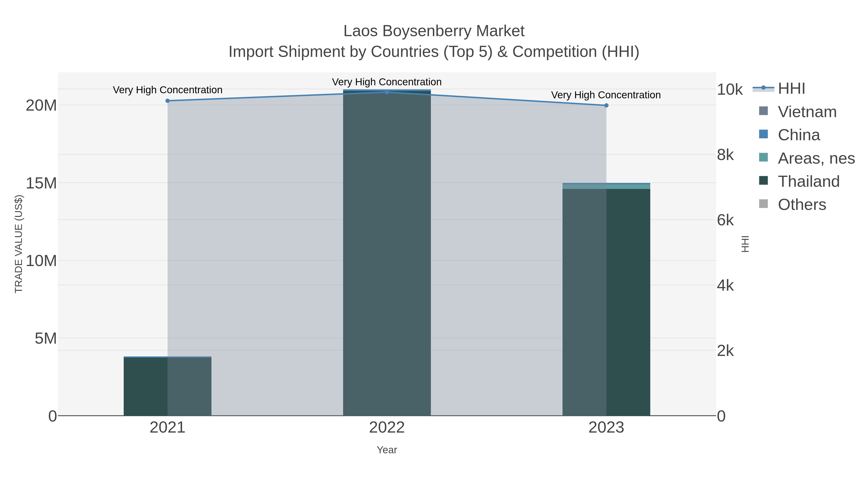Click the 2022 Thailand bar
Screen dimensions: 868x488
coord(387,253)
